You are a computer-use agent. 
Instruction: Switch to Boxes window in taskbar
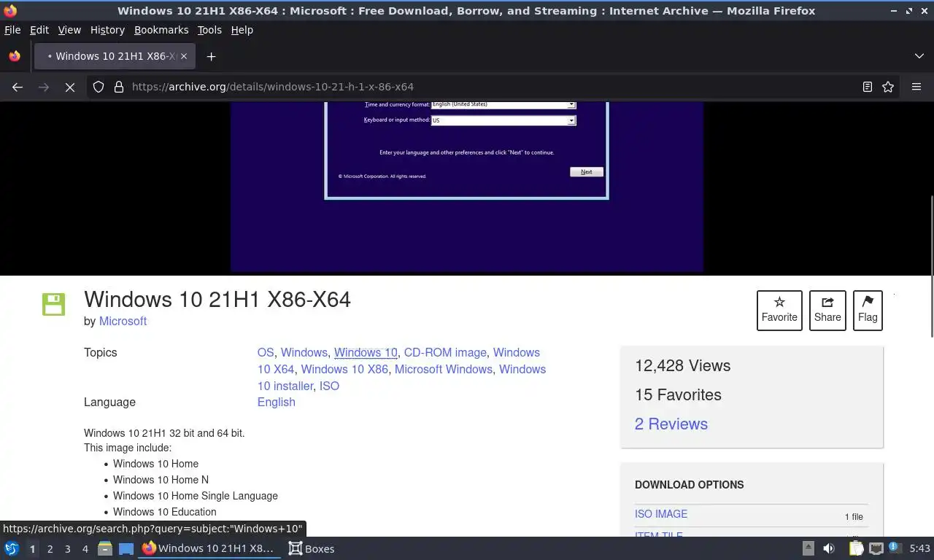point(312,548)
